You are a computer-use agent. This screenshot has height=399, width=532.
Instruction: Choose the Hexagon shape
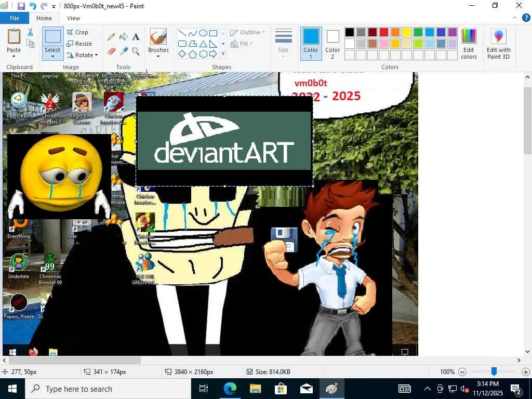coord(203,54)
